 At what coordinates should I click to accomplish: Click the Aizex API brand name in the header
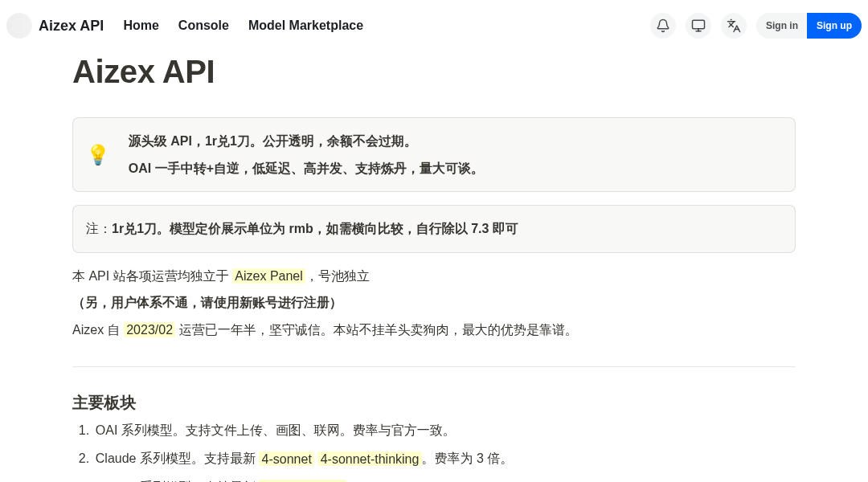[x=71, y=26]
